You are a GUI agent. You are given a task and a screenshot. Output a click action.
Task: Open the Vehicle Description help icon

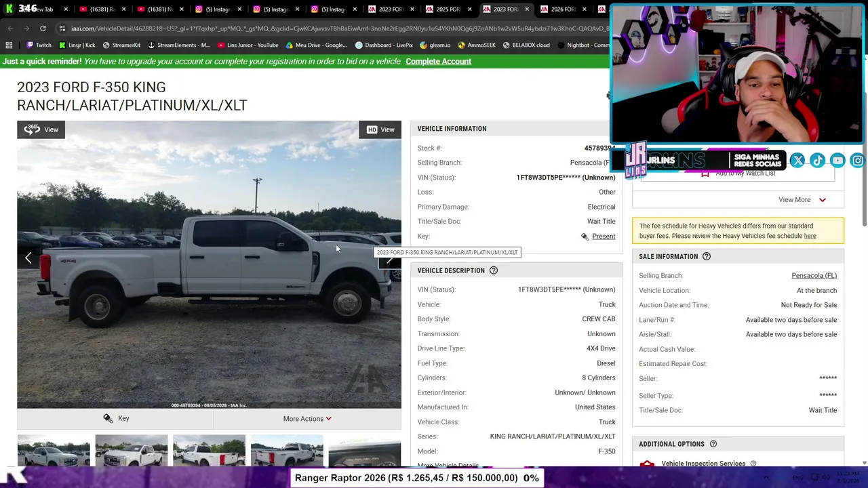pyautogui.click(x=494, y=270)
